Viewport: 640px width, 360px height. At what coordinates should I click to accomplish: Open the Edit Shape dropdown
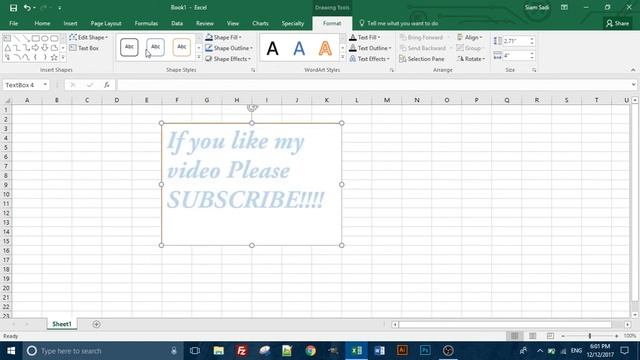[89, 37]
